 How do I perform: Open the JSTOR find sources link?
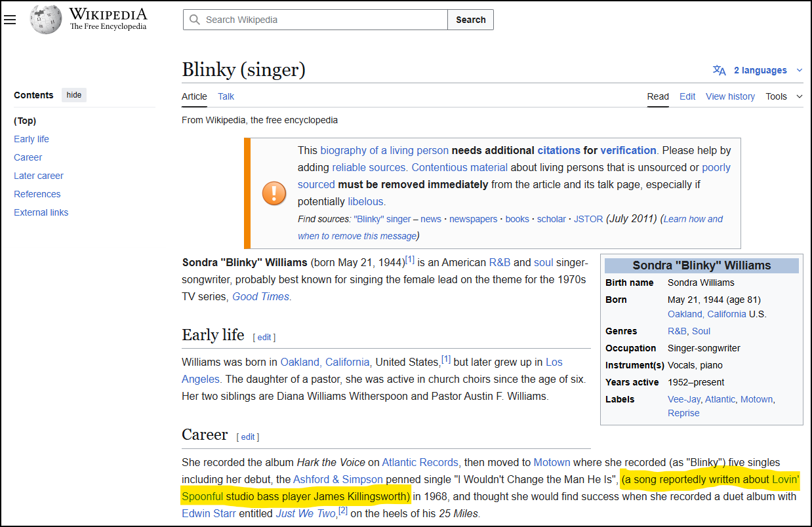click(588, 219)
